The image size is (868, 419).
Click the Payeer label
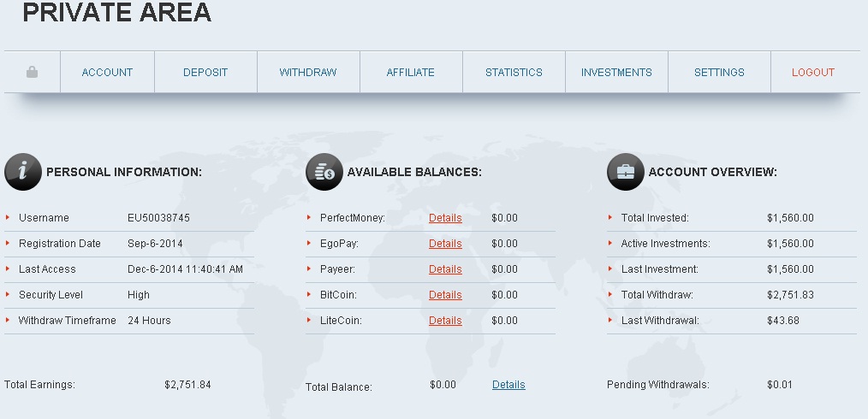point(337,269)
